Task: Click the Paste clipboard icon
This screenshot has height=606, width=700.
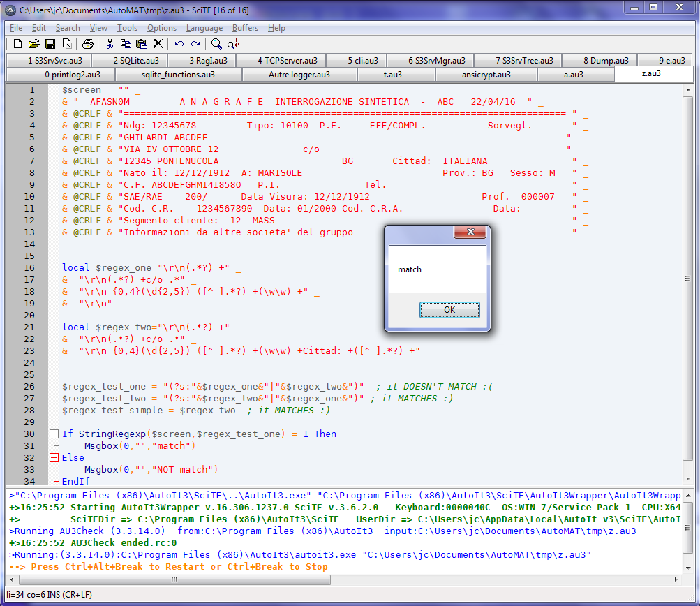Action: coord(142,44)
